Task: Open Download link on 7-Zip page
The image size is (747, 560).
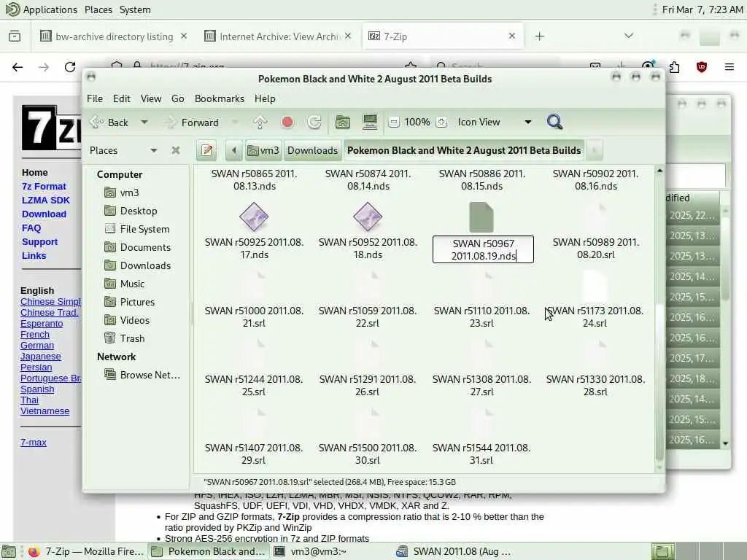Action: tap(44, 214)
